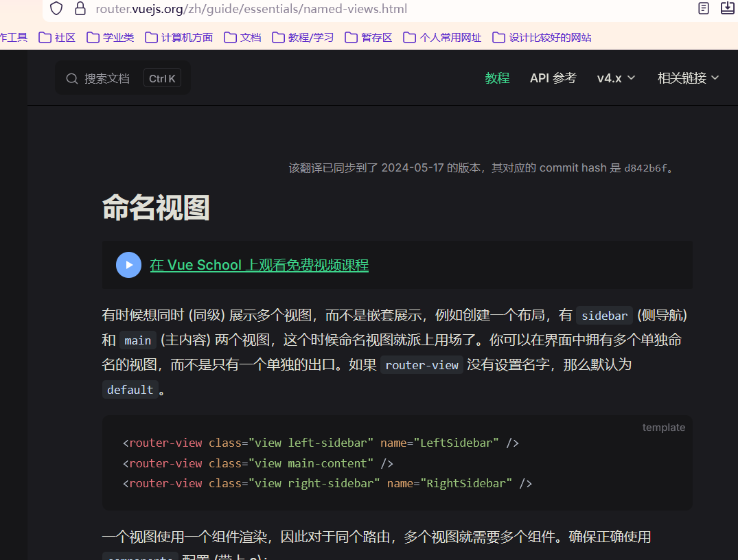Expand the 相关链接 dropdown menu
738x560 pixels.
688,78
